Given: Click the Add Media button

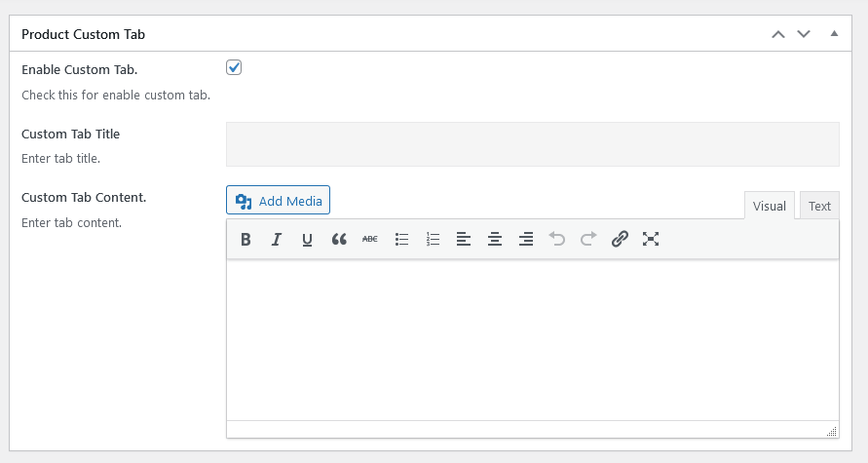Looking at the screenshot, I should (279, 201).
